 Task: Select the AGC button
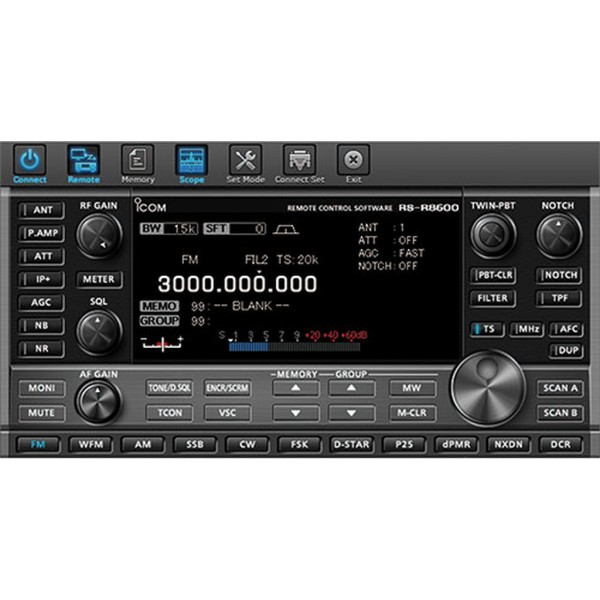point(41,303)
